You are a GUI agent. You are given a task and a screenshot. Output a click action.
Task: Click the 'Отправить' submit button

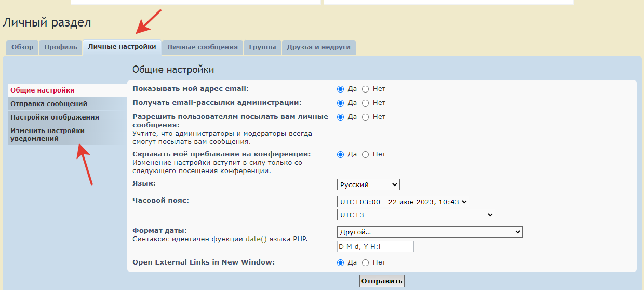382,281
